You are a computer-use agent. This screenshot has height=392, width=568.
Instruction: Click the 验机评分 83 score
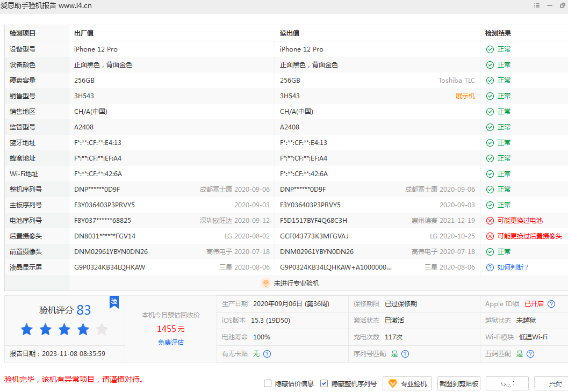[x=65, y=310]
